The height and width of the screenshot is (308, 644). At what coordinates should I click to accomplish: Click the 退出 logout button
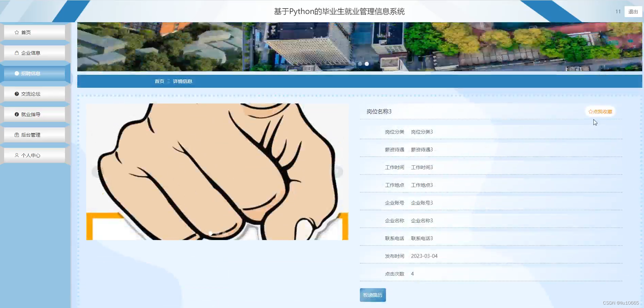633,11
